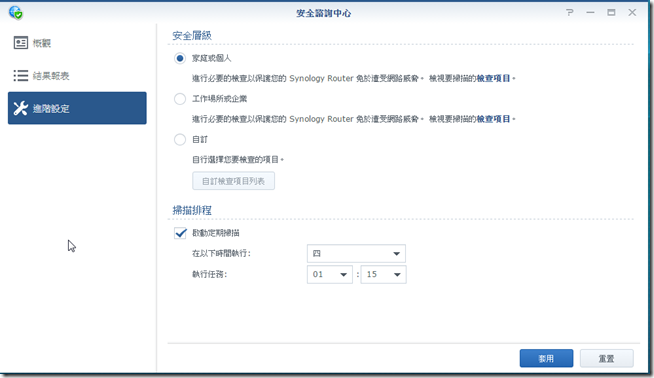Screen dimensions: 654x378
Task: Open the 概觀 overview icon in sidebar
Action: coord(20,43)
